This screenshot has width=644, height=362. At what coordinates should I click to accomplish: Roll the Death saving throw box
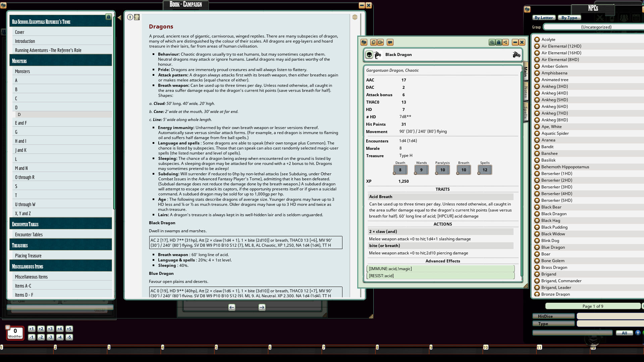pyautogui.click(x=400, y=170)
